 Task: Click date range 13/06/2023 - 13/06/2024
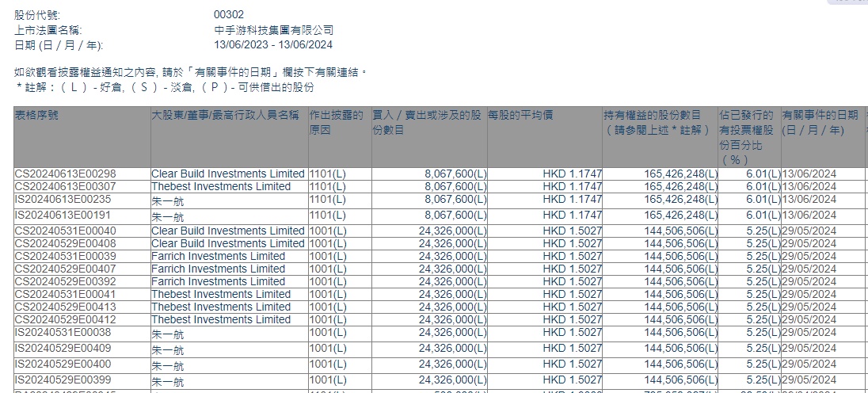coord(273,45)
